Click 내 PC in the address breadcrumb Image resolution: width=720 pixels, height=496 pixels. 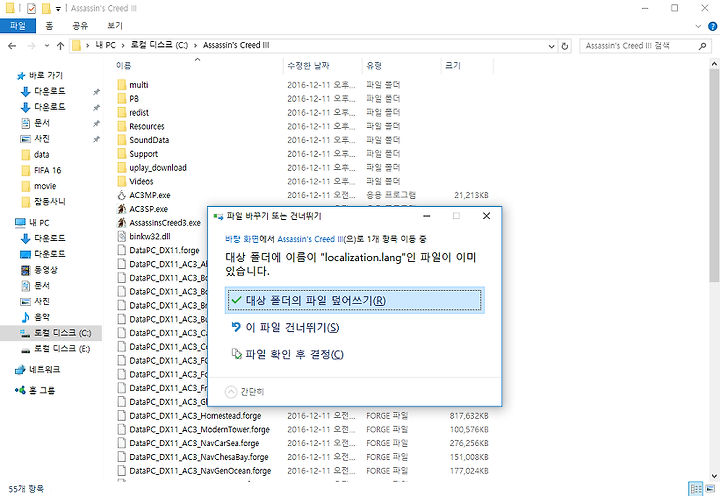[x=106, y=45]
